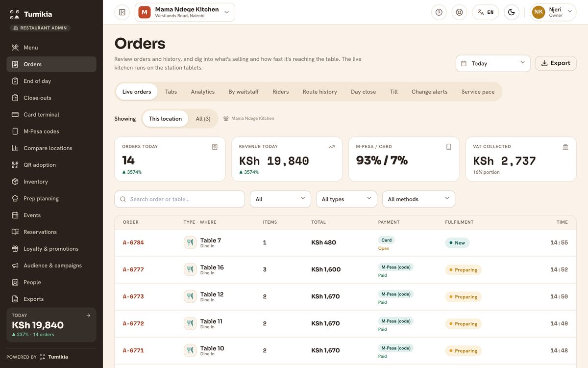Click the Audience & campaigns megaphone icon
The image size is (588, 368).
(x=15, y=265)
